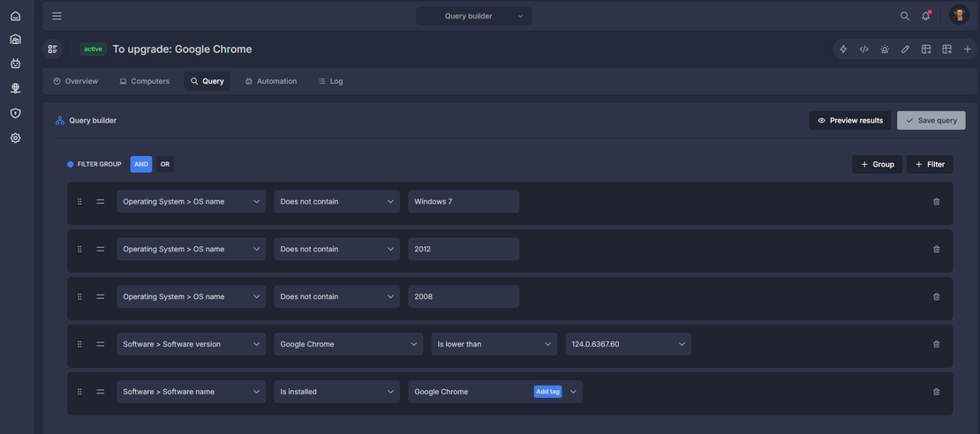Screen dimensions: 980x434
Task: Delete the Windows 7 filter row
Action: click(936, 202)
